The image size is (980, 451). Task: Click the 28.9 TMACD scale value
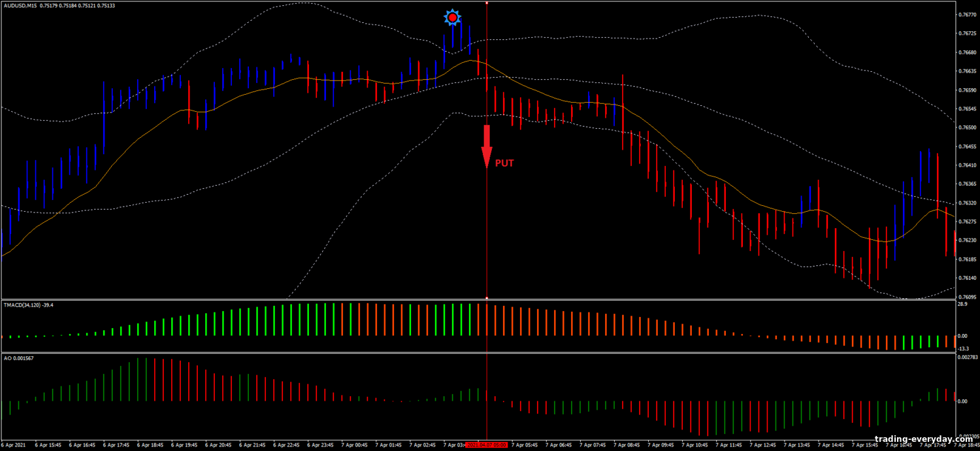point(962,305)
